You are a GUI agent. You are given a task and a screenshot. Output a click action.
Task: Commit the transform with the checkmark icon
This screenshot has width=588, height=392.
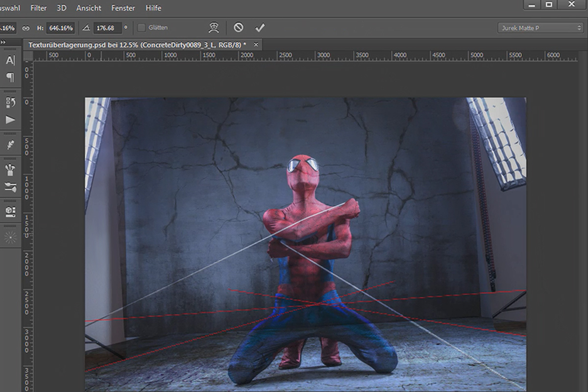coord(260,27)
